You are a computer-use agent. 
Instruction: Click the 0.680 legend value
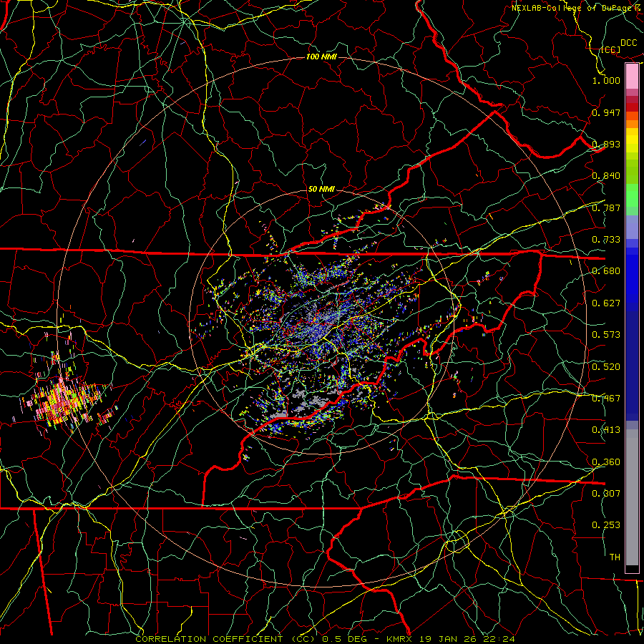[x=606, y=271]
